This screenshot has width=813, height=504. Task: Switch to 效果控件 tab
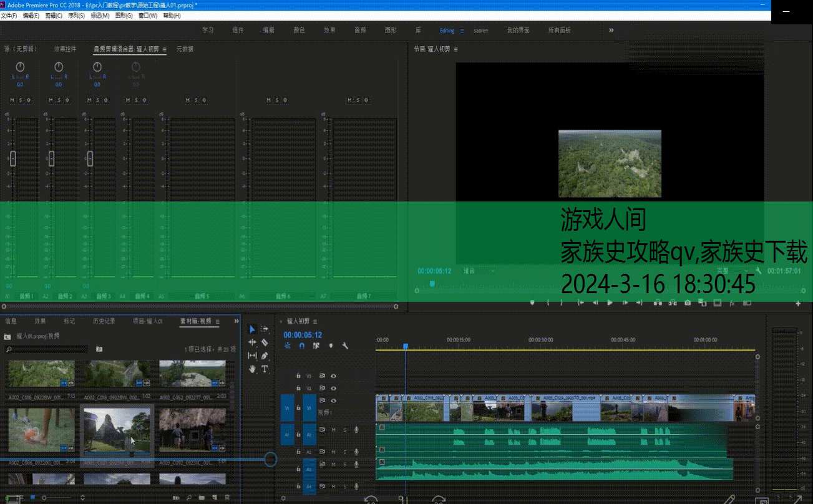coord(65,49)
